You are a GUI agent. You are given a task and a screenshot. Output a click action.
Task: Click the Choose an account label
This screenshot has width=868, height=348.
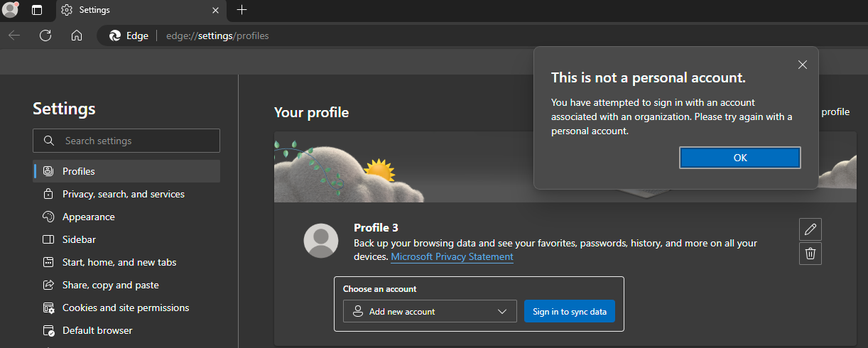379,289
